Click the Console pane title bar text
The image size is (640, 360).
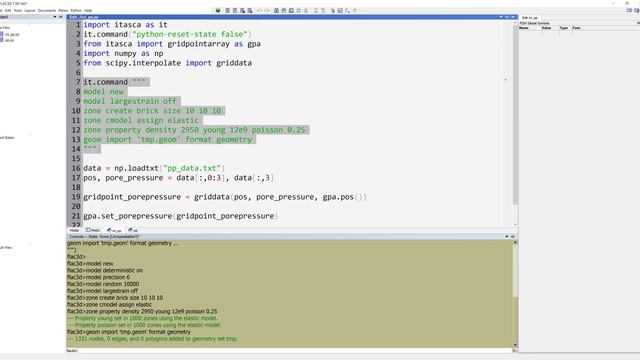click(x=104, y=236)
